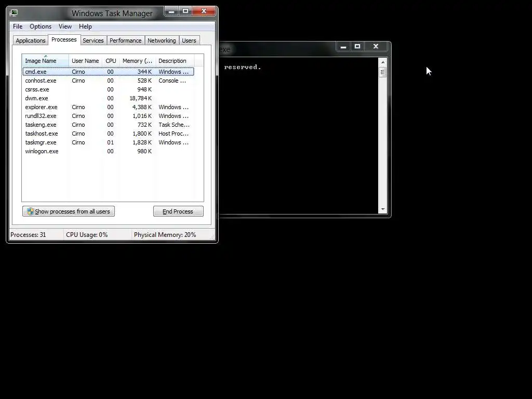The image size is (532, 399).
Task: Click the End Process button
Action: tap(179, 211)
